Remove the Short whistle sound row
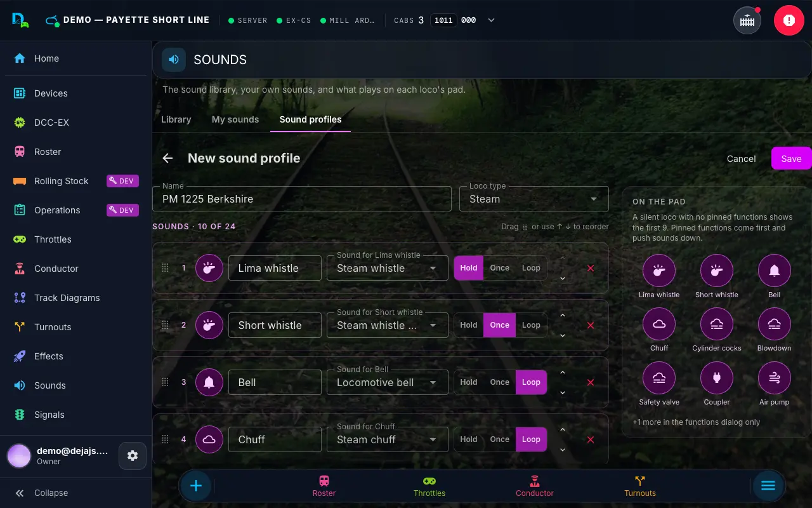Screen dimensions: 812x508 point(591,325)
